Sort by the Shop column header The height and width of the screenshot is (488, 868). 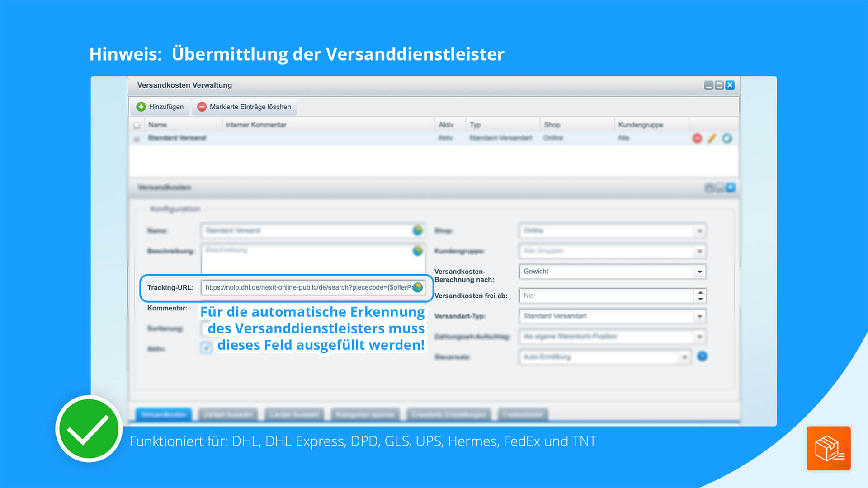[577, 125]
